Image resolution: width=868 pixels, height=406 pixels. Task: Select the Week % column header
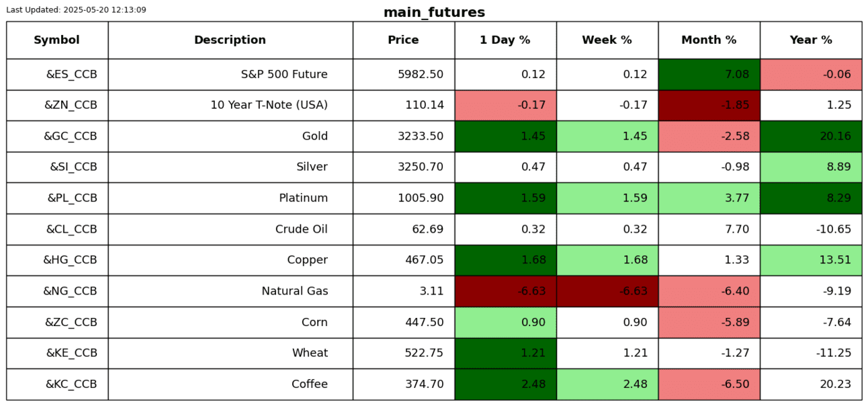[x=607, y=40]
